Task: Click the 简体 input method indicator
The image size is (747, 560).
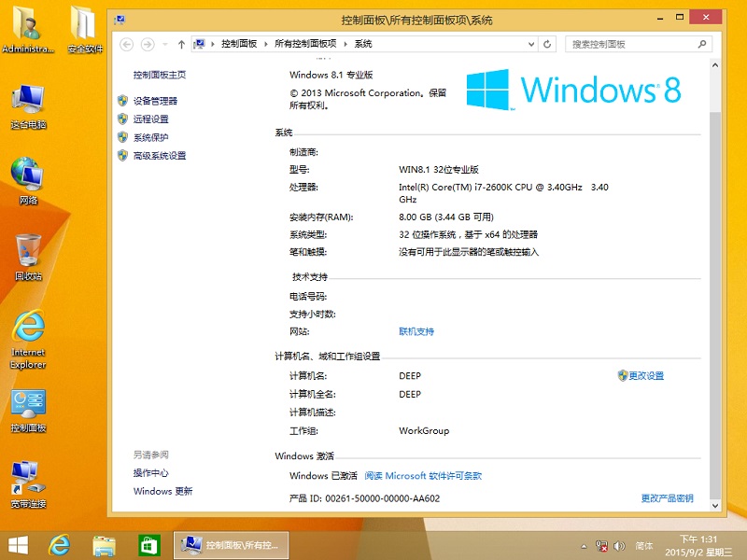Action: click(x=644, y=546)
